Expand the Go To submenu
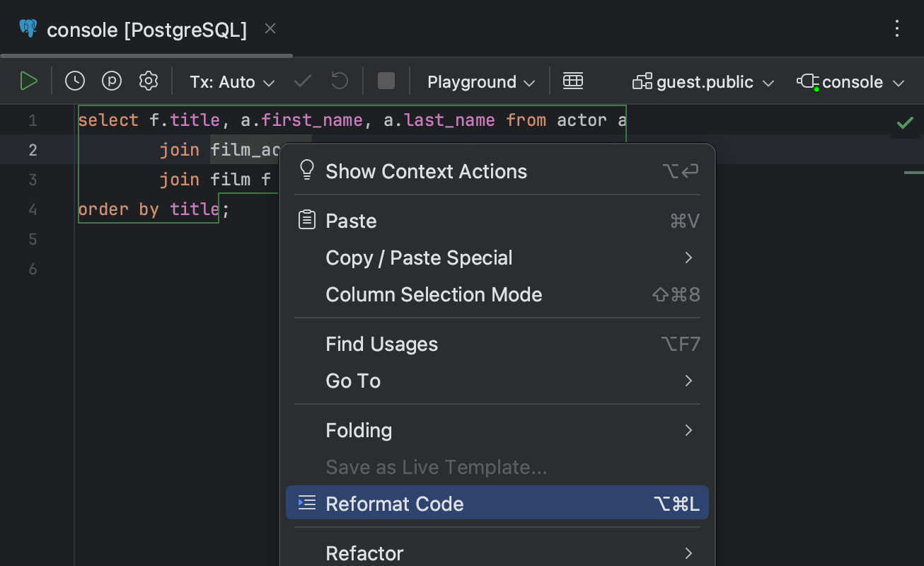The width and height of the screenshot is (924, 566). click(x=352, y=381)
